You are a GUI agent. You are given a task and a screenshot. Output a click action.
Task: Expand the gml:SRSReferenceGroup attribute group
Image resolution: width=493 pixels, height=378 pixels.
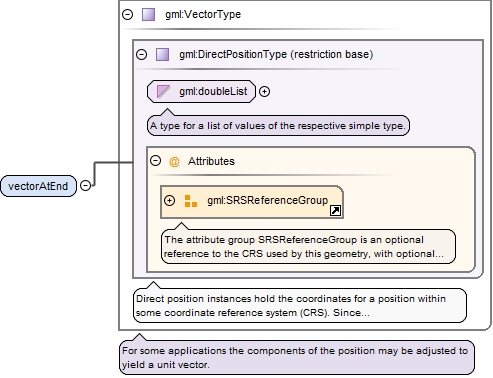pos(169,201)
